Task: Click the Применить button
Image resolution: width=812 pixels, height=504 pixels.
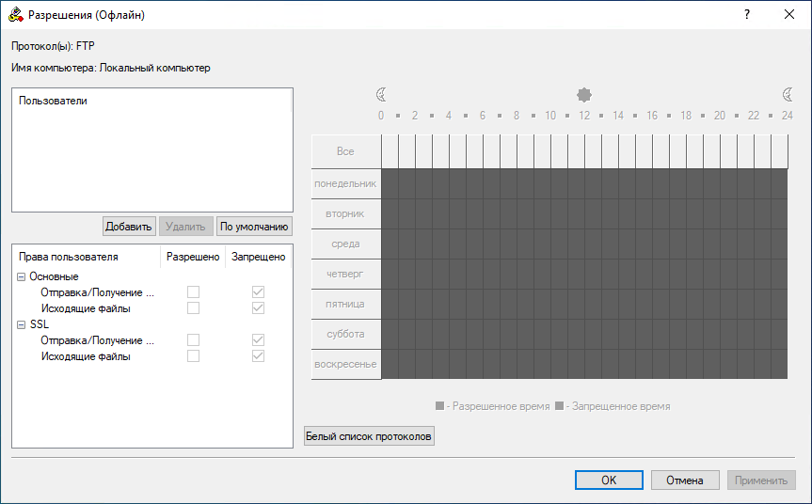Action: [761, 480]
